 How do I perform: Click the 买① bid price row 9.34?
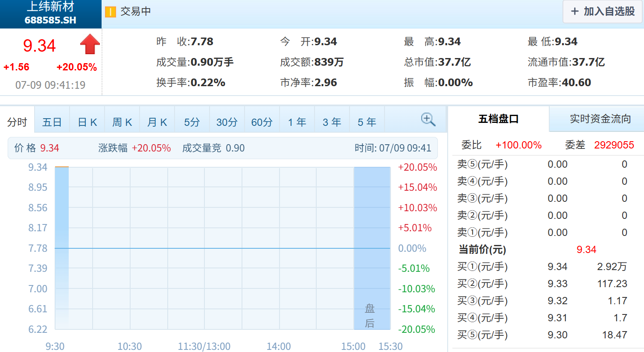(542, 267)
